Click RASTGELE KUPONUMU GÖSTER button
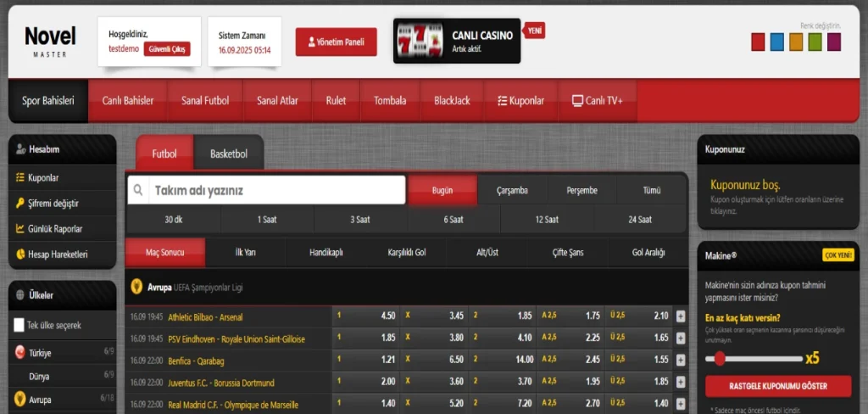The image size is (868, 414). pos(778,386)
